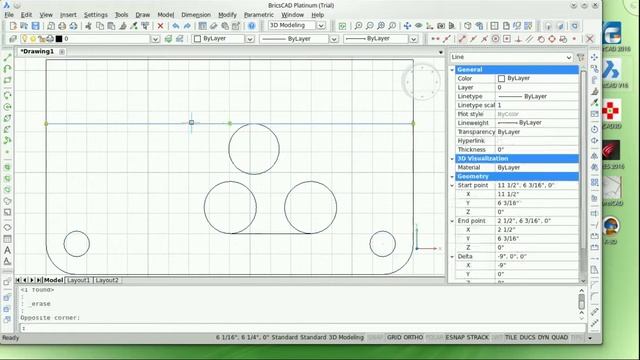Click the Clear entity snaps X icon
Image resolution: width=640 pixels, height=360 pixels.
click(x=589, y=39)
